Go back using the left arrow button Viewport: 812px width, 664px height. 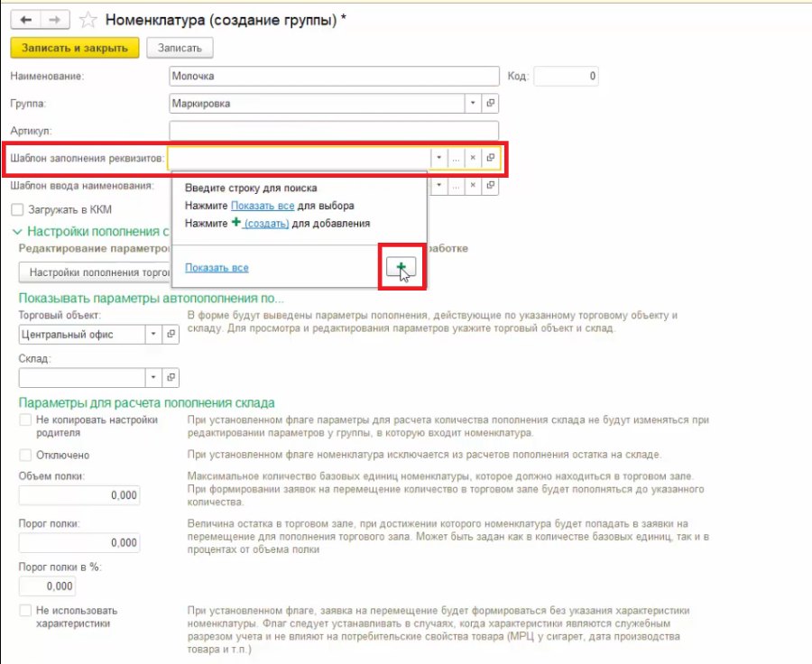click(x=25, y=20)
